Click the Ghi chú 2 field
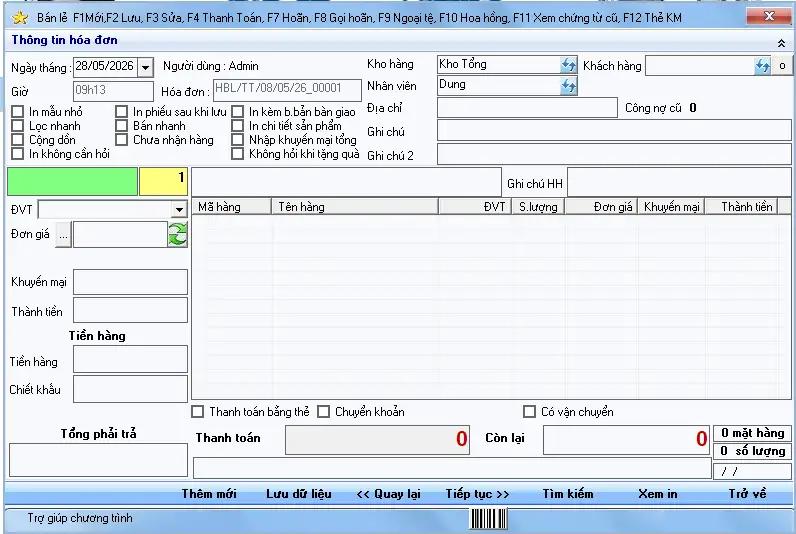 (614, 154)
